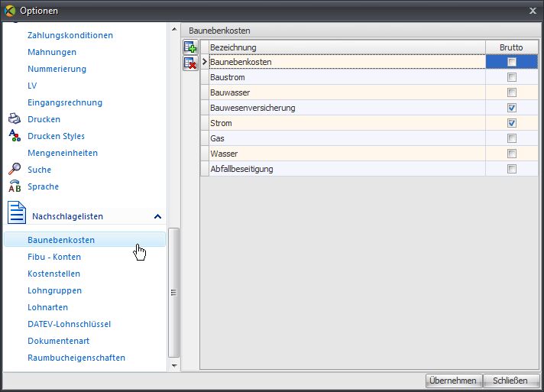Click the printer icon beside Drucken

pyautogui.click(x=15, y=119)
